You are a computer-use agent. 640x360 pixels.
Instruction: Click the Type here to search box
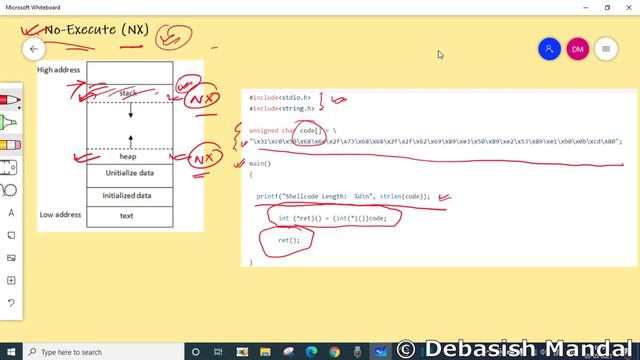click(x=104, y=351)
